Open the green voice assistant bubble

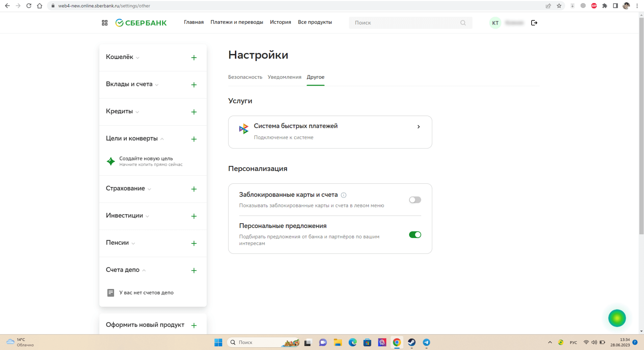point(617,318)
